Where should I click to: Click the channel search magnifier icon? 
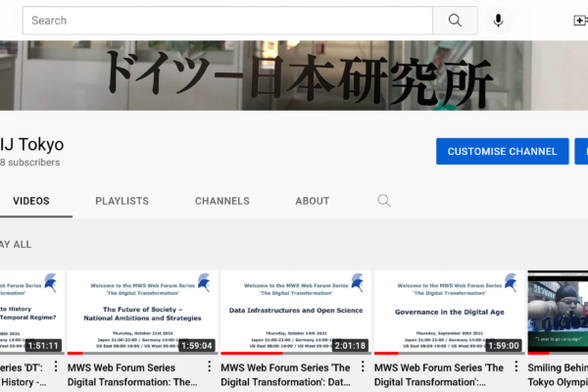click(383, 201)
